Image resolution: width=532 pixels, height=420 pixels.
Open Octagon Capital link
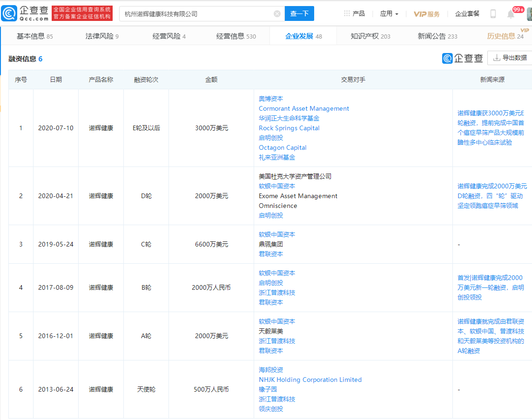click(x=283, y=148)
